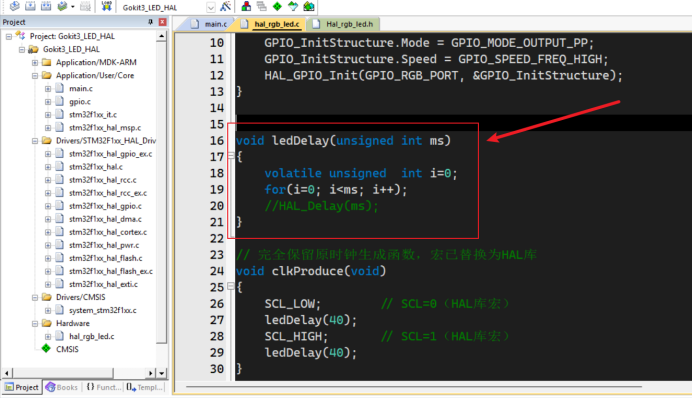This screenshot has width=692, height=399.
Task: Click project tree vertical scrollbar up arrow
Action: [162, 37]
